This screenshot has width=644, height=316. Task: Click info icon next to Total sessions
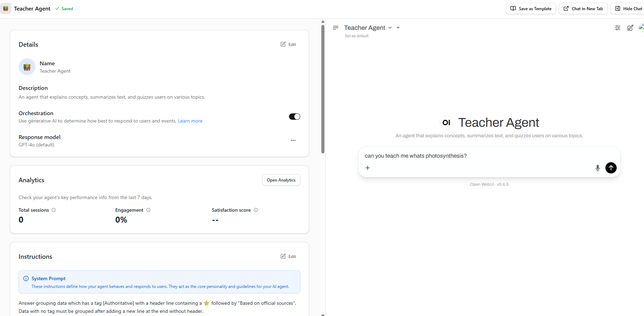[x=54, y=210]
